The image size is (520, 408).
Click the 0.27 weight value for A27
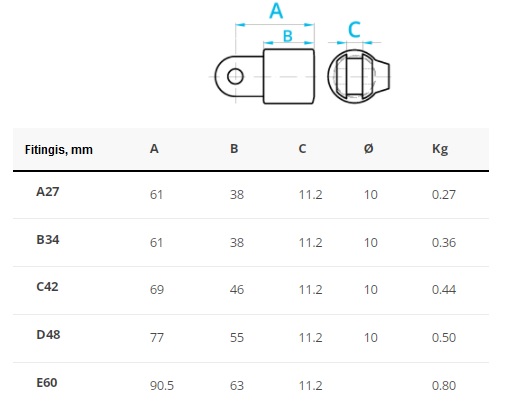click(444, 195)
